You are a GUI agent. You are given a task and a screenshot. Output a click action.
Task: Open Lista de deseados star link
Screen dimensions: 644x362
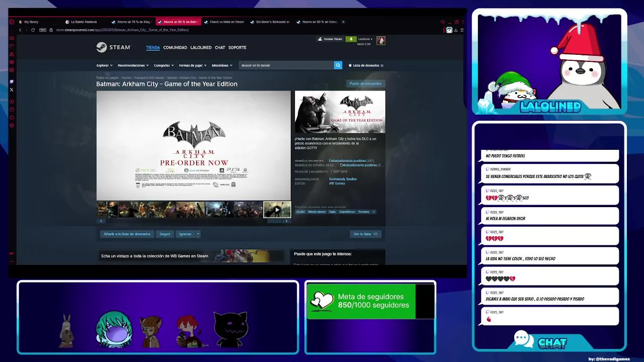coord(366,65)
